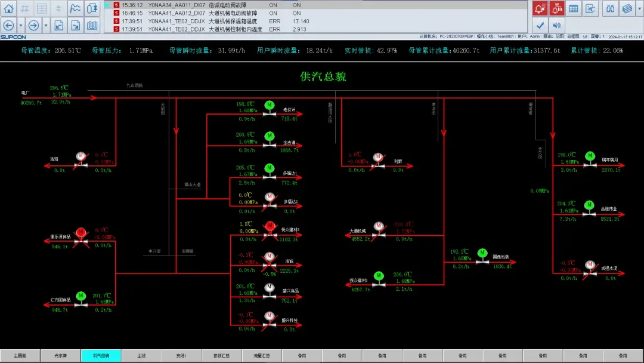Expand the forward-navigation history dropdown arrow
This screenshot has height=363, width=644.
(46, 25)
